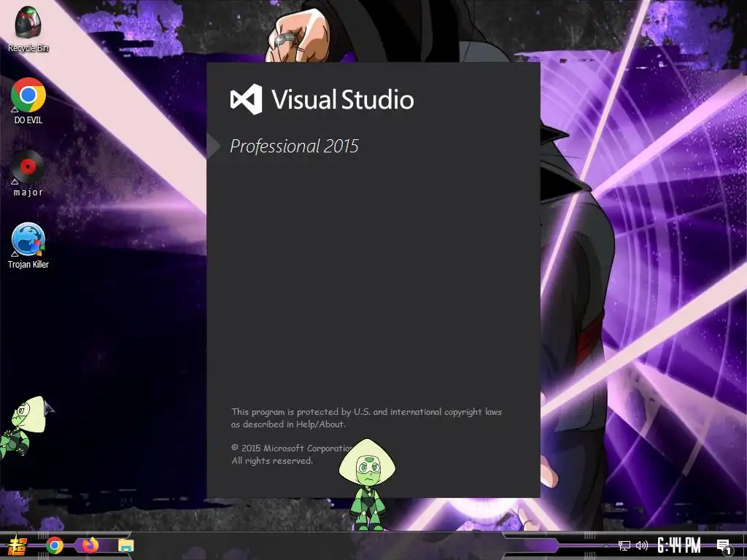Click the '© 2015 Microsoft Corporation' text
747x560 pixels.
pyautogui.click(x=292, y=448)
